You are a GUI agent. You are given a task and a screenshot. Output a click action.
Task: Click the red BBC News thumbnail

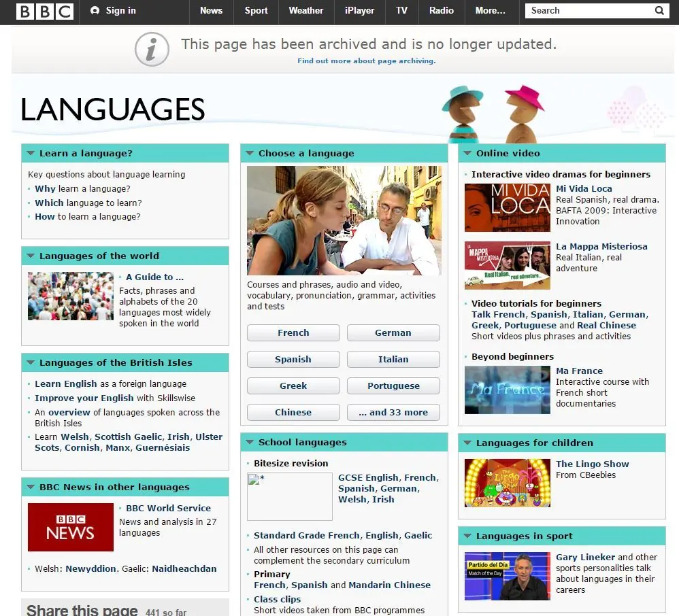pos(71,527)
